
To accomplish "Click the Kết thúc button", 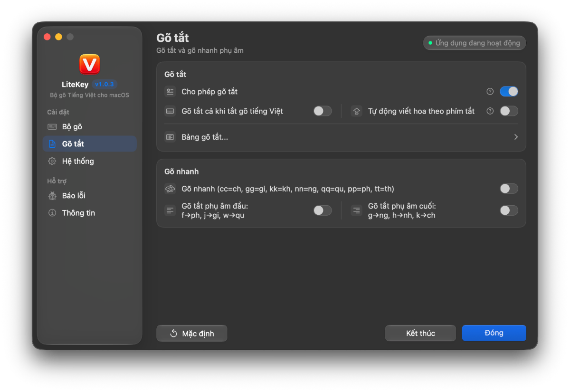I will (420, 334).
